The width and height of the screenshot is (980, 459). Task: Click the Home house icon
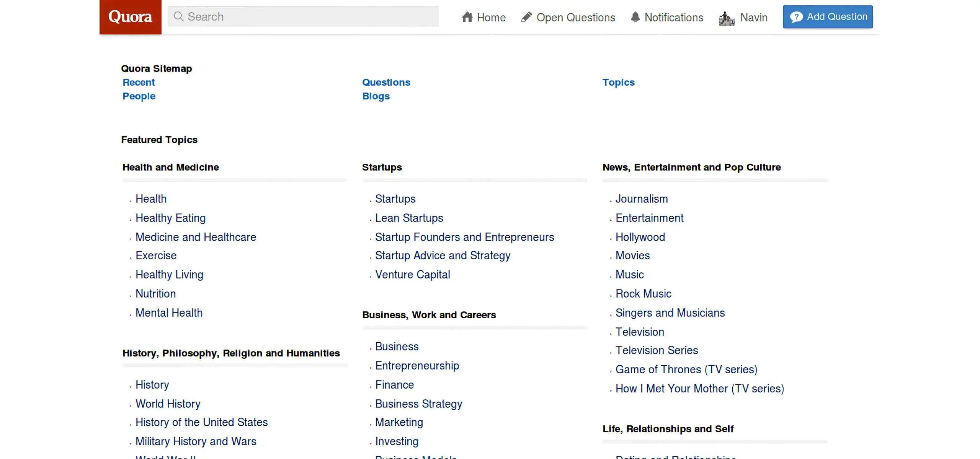point(467,17)
